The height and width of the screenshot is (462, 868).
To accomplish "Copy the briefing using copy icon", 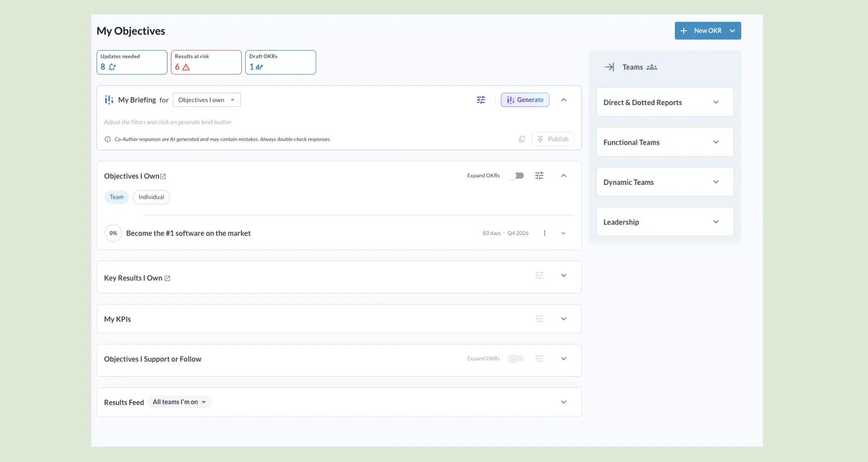I will 522,139.
